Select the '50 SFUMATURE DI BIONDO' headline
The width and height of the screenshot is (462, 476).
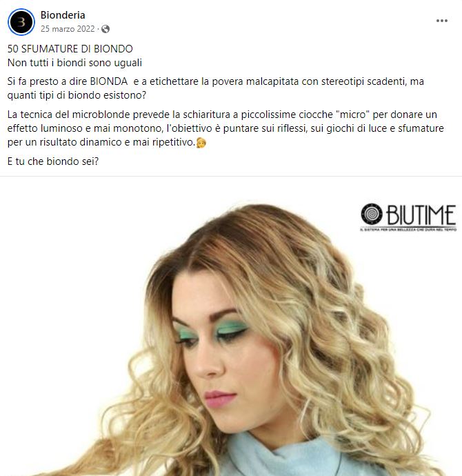pyautogui.click(x=70, y=49)
